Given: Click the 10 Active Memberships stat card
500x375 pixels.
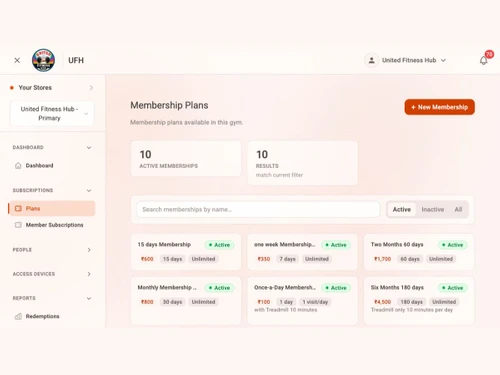Looking at the screenshot, I should [186, 159].
